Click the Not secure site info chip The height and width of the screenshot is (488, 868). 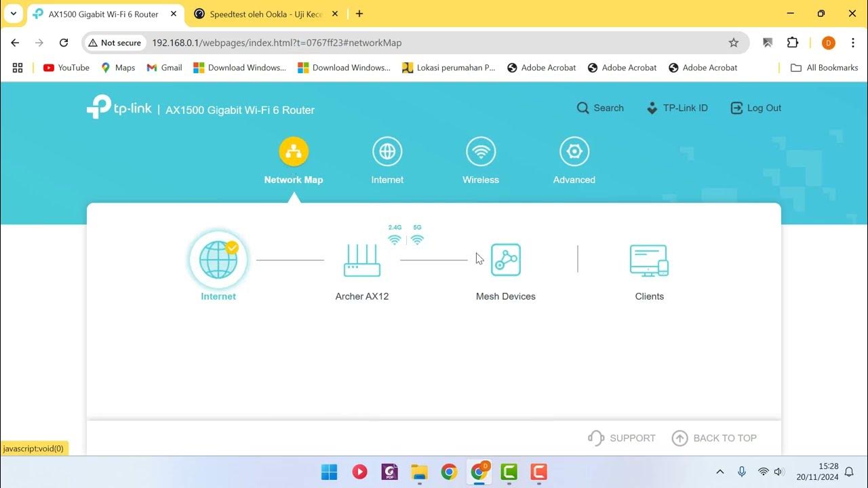pos(115,43)
